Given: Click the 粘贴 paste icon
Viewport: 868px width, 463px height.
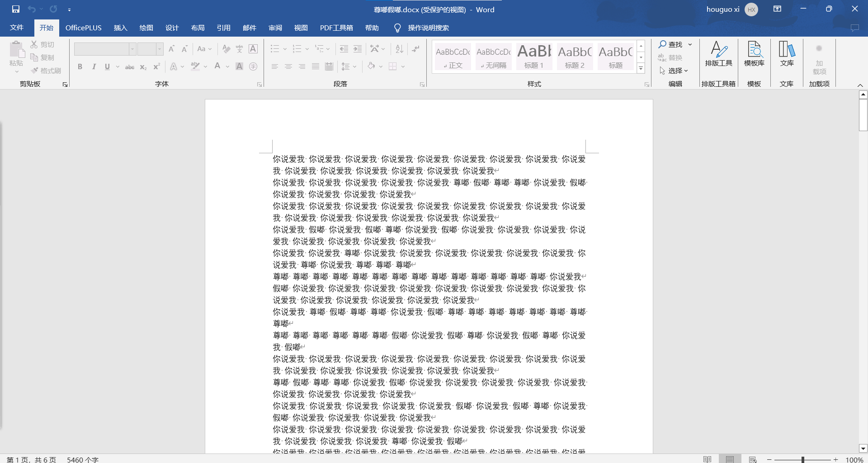Looking at the screenshot, I should coord(16,50).
